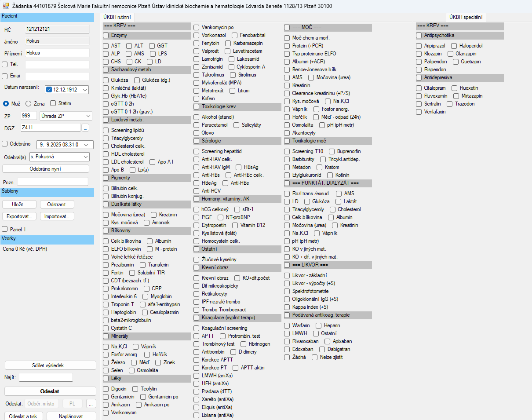This screenshot has height=420, width=532.
Task: Select the Screening T10 checkbox
Action: point(287,151)
